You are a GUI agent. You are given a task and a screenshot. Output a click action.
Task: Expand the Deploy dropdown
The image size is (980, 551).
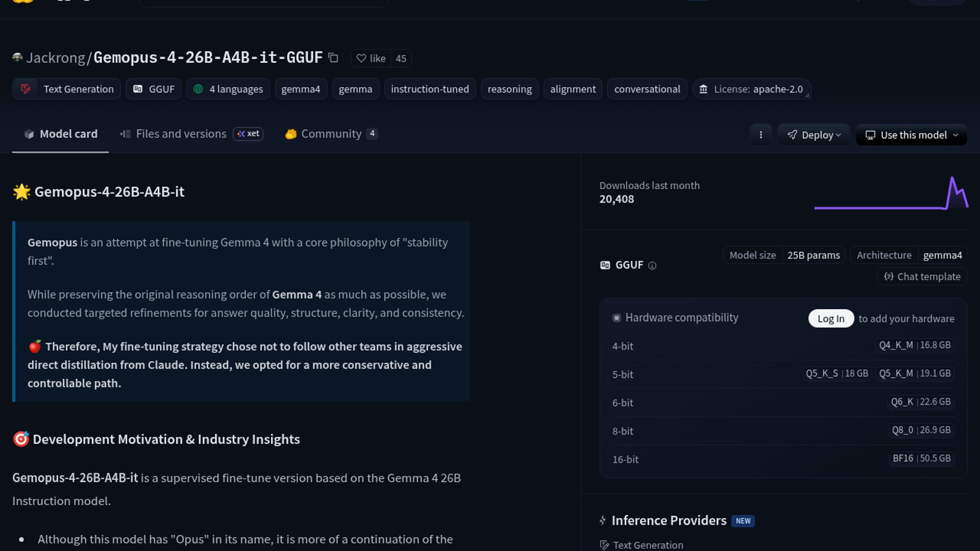pos(814,135)
